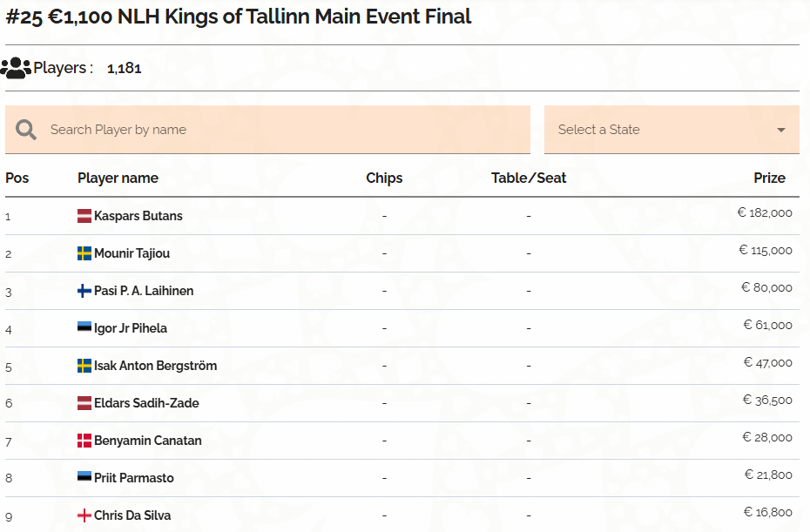Click the English flag beside Chris Da Silva
This screenshot has height=532, width=810.
point(84,515)
